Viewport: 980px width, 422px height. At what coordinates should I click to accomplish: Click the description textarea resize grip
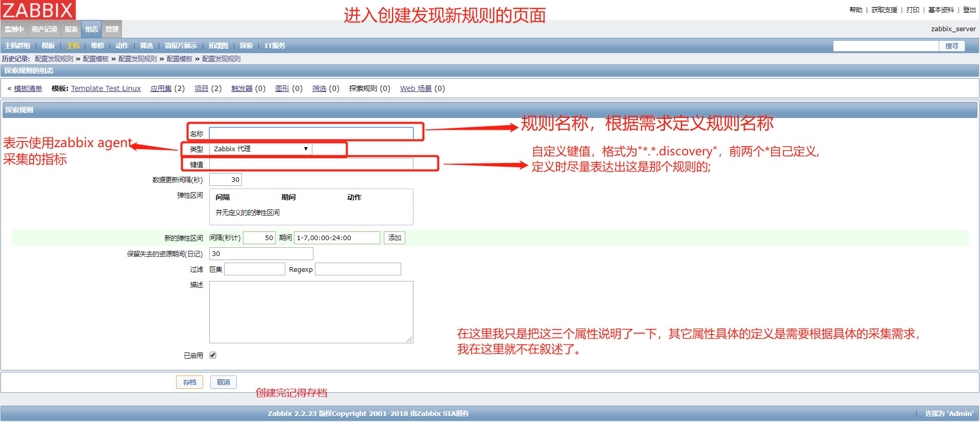point(409,339)
